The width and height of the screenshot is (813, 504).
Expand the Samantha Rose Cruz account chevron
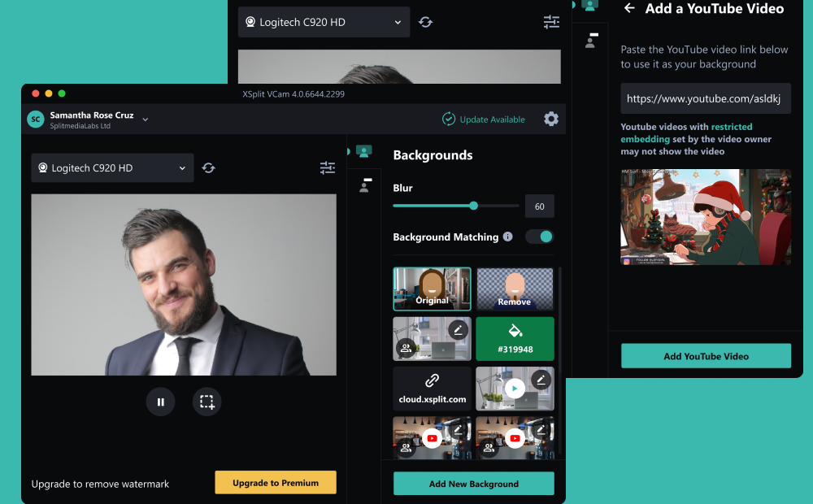click(146, 119)
